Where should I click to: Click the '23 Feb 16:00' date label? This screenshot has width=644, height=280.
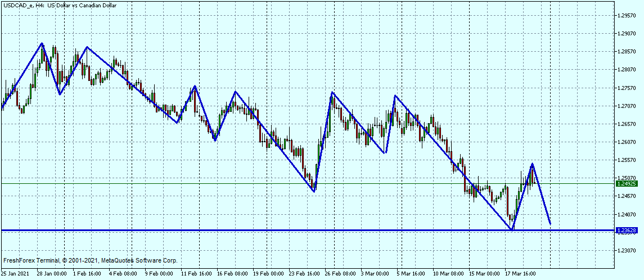[x=305, y=273]
